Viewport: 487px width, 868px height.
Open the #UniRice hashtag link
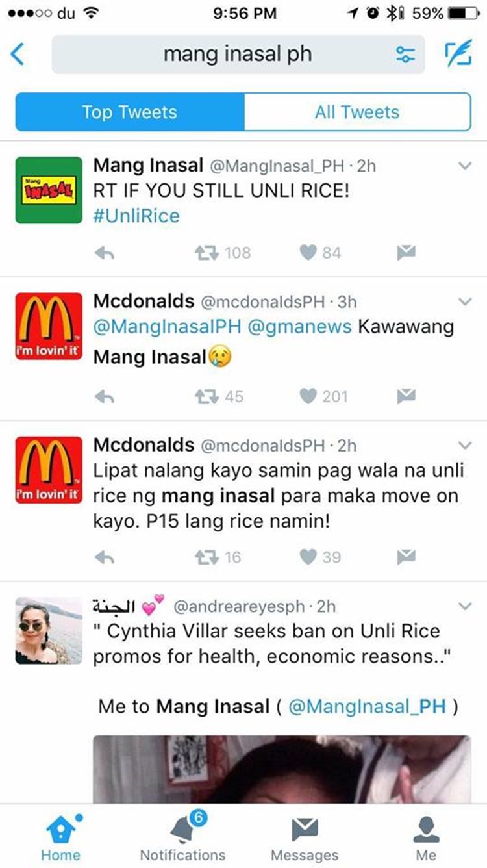click(x=136, y=216)
